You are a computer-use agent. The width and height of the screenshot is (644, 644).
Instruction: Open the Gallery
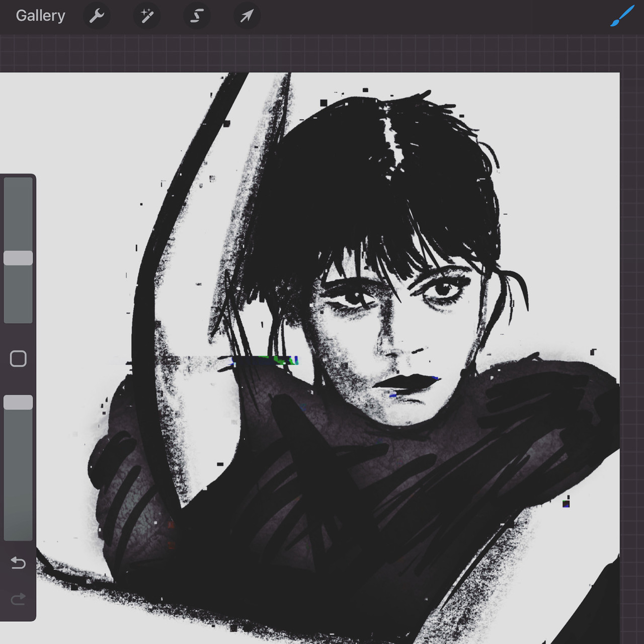point(40,16)
